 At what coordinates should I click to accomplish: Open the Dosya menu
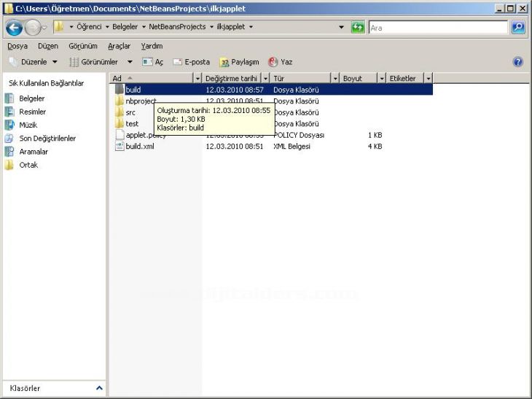[x=17, y=46]
